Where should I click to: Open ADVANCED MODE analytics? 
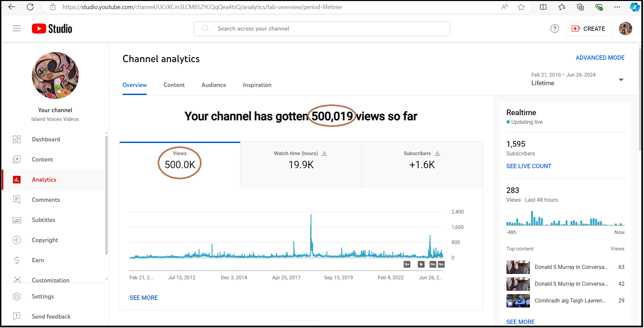600,58
